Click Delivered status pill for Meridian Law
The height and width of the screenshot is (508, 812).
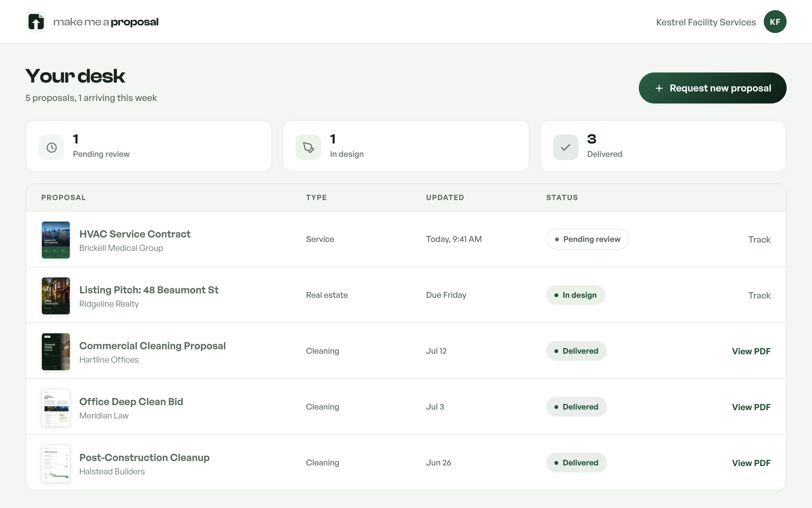pos(576,407)
